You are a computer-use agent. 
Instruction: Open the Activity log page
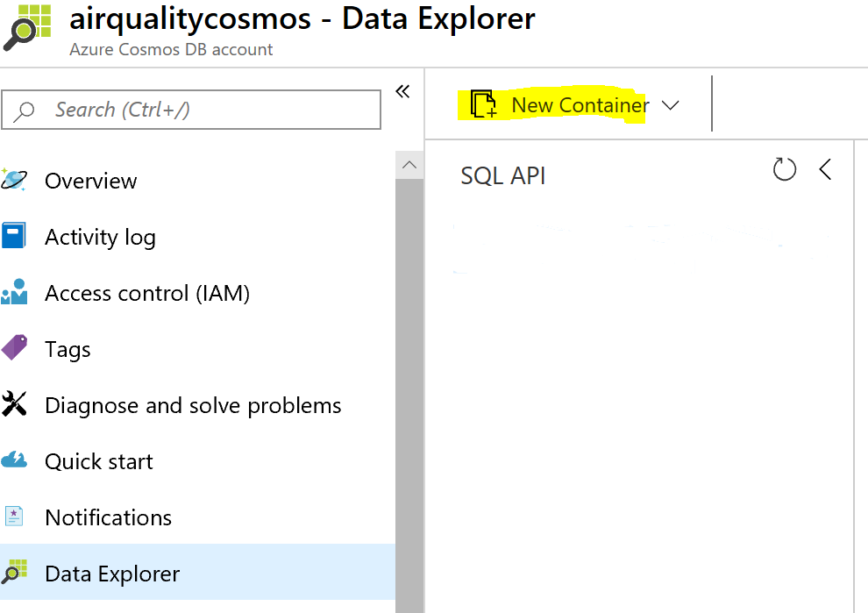(100, 237)
